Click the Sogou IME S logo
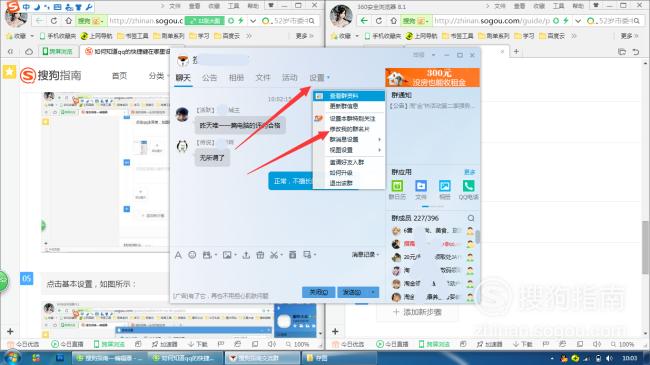 point(13,6)
